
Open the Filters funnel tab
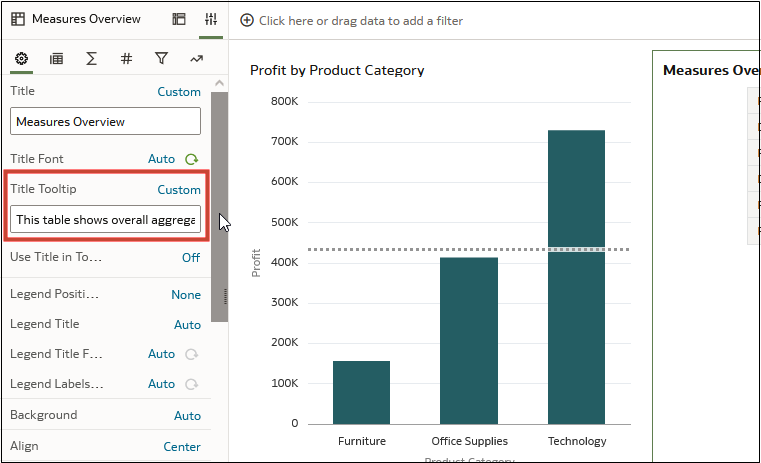point(161,59)
